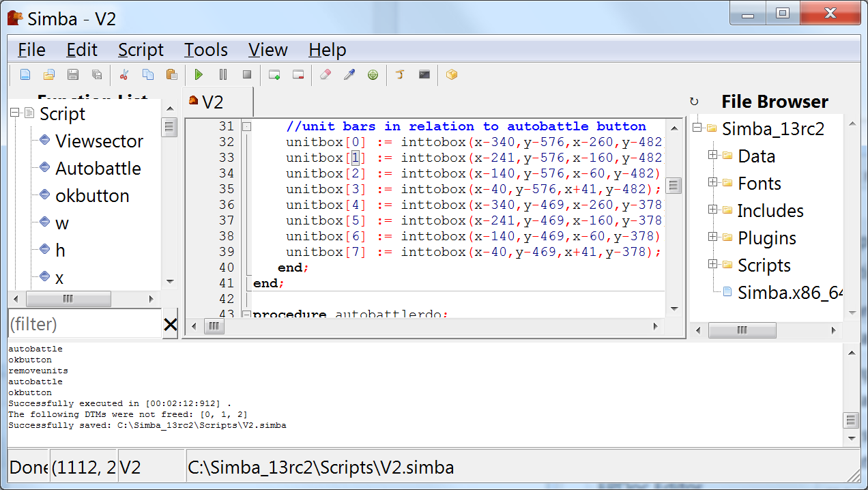Refresh the File Browser
Screen dimensions: 868x490
(695, 101)
